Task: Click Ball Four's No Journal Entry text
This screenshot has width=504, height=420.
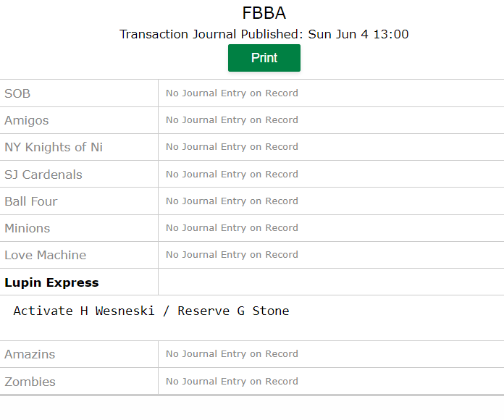Action: point(232,201)
